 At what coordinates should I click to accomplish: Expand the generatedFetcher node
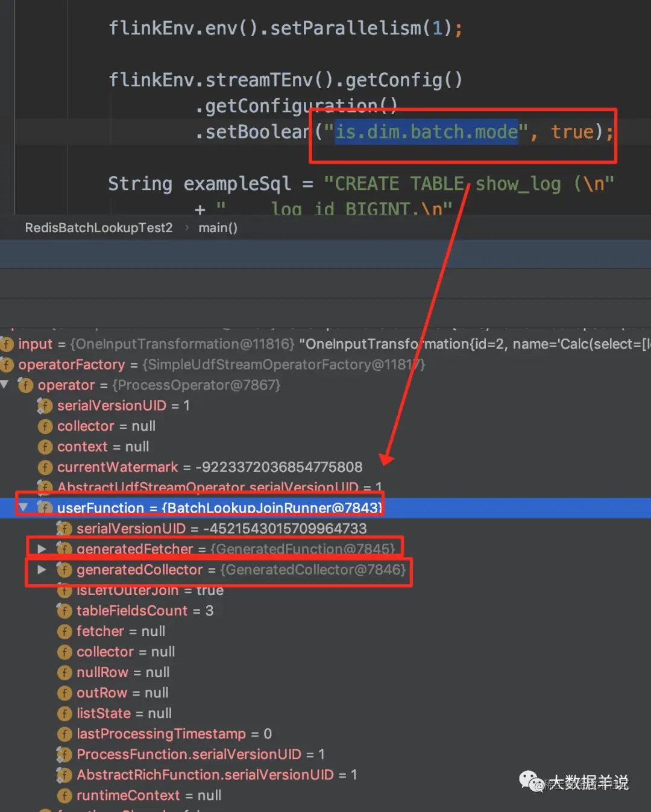click(x=42, y=549)
